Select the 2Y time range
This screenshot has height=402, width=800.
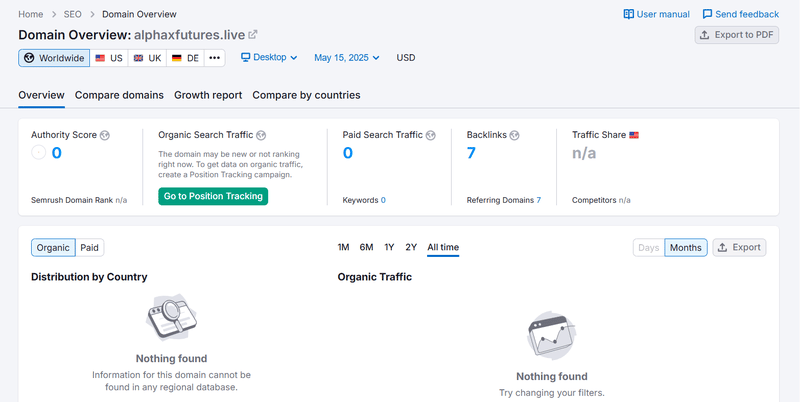[x=411, y=247]
